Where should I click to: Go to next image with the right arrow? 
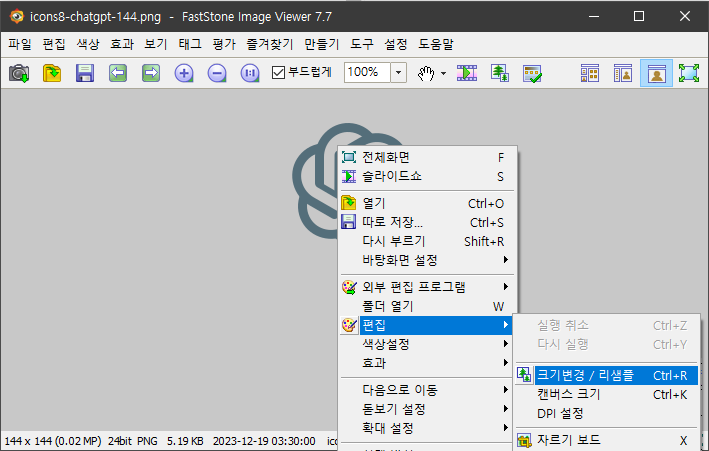coord(151,73)
